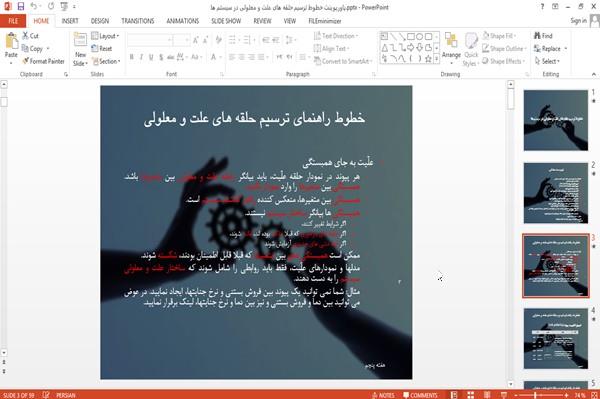This screenshot has height=399, width=600.
Task: Start slideshow from beginning in quick toolbar
Action: (x=64, y=7)
